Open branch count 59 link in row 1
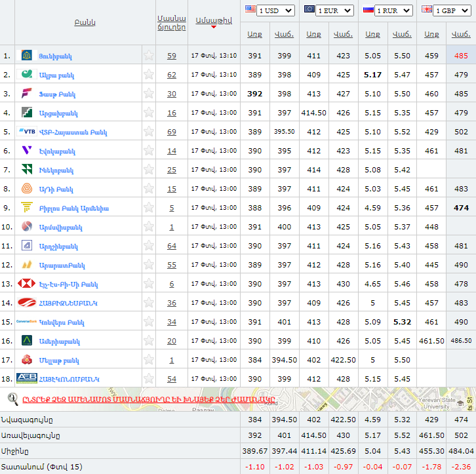The height and width of the screenshot is (474, 476). coord(172,56)
